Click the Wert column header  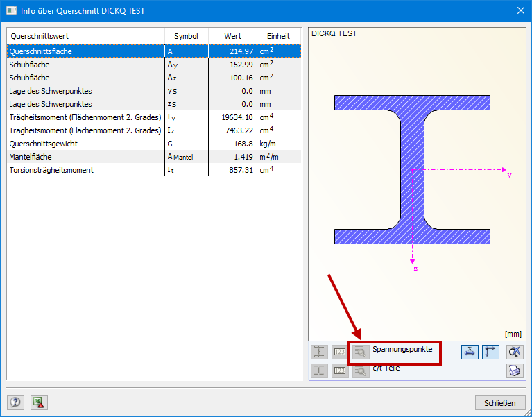point(233,36)
